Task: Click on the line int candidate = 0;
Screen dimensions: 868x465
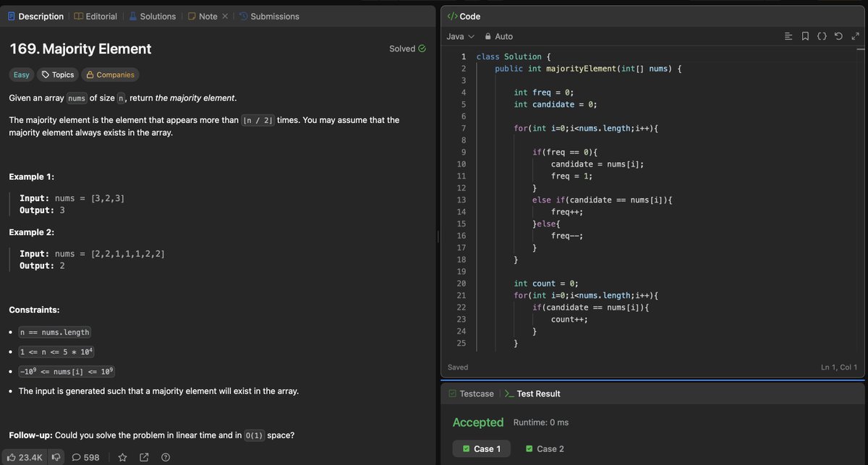Action: [x=556, y=105]
